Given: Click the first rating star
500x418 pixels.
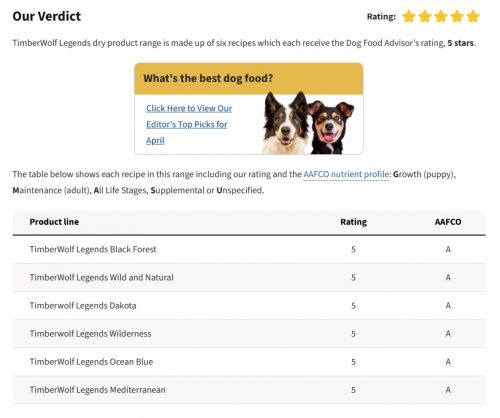Looking at the screenshot, I should 409,16.
